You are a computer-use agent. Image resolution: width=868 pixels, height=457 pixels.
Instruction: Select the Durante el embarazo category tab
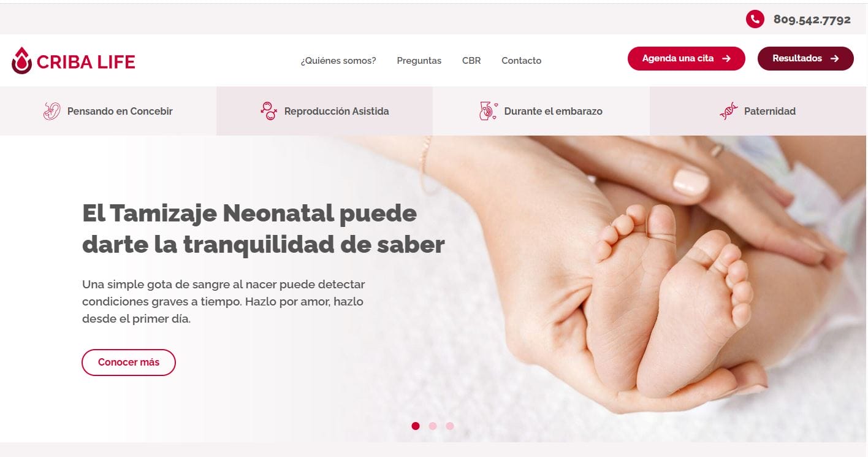(x=541, y=111)
